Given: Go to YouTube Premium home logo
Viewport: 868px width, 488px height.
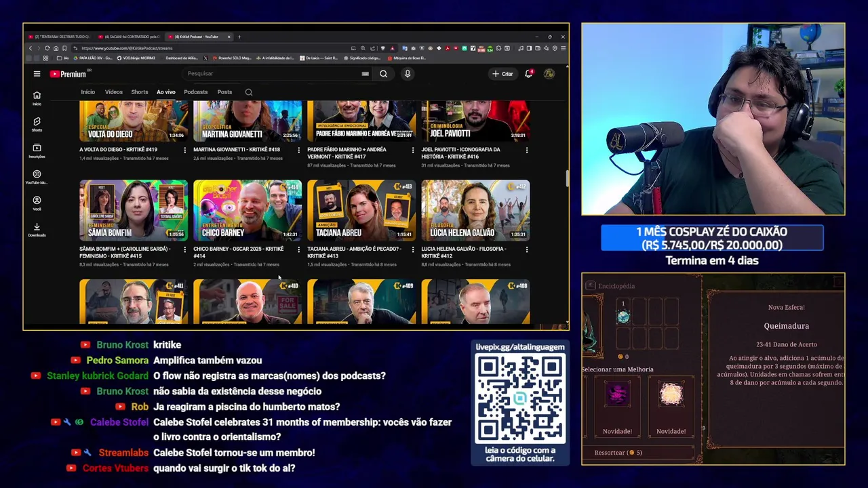Looking at the screenshot, I should [x=68, y=74].
